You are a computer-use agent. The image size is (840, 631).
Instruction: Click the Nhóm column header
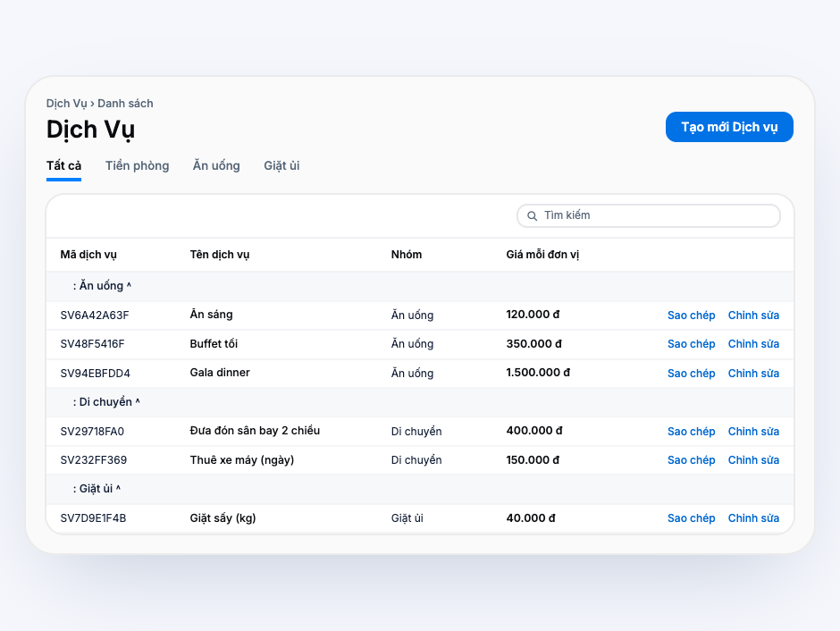[406, 255]
